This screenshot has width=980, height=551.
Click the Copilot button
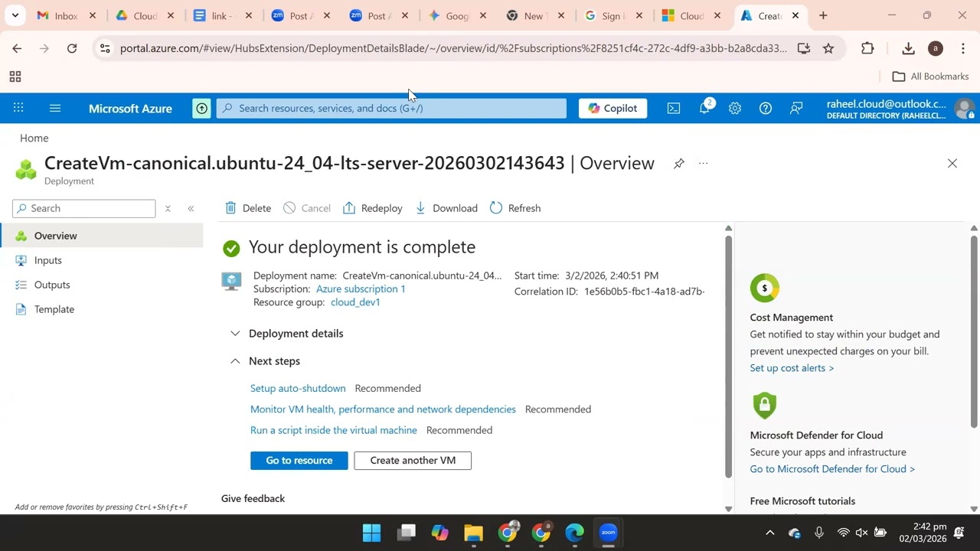612,108
